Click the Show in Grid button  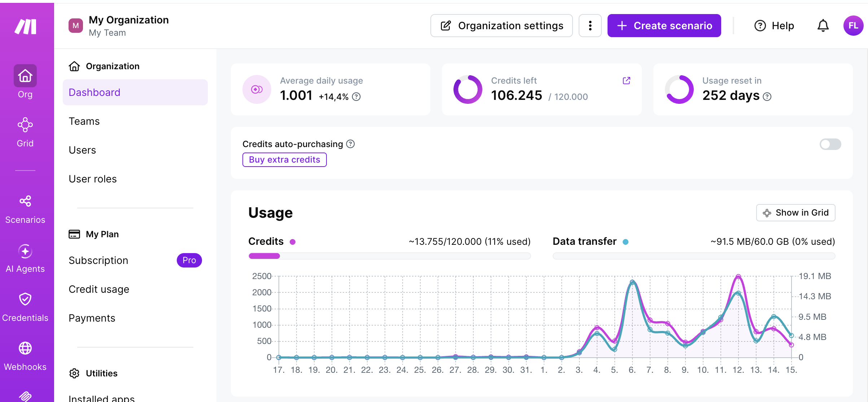pyautogui.click(x=795, y=213)
